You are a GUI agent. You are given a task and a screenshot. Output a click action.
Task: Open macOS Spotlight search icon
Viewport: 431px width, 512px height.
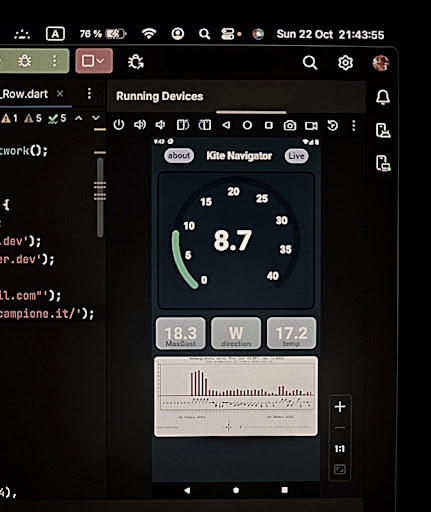[x=204, y=34]
